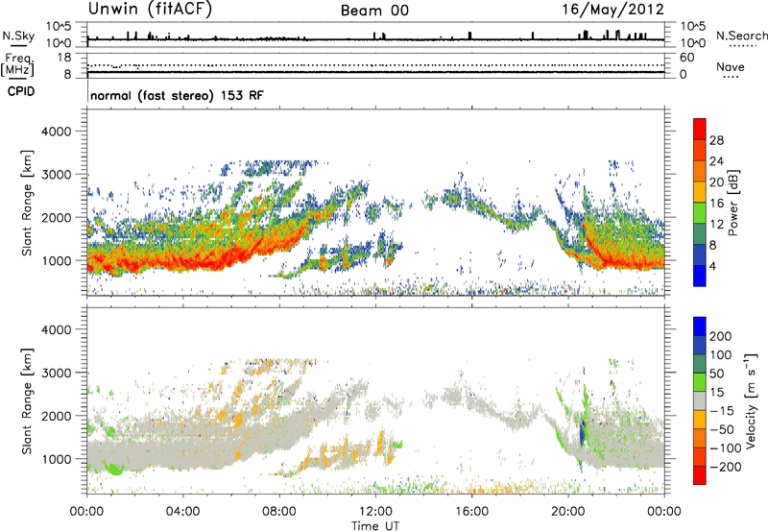Click '16:00' on the time axis
768x532 pixels.
coord(471,512)
